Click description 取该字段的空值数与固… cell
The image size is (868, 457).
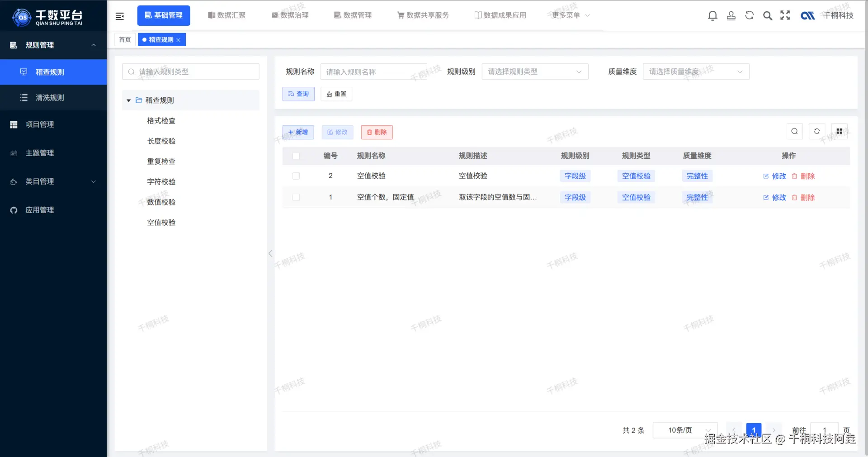498,197
